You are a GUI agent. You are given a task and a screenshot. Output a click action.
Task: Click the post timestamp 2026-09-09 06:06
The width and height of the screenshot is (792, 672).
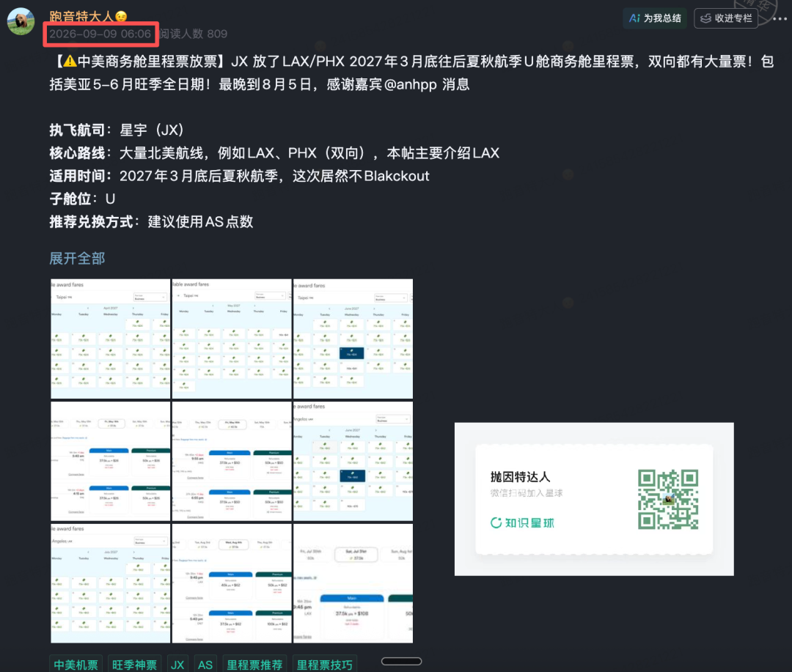(x=100, y=34)
